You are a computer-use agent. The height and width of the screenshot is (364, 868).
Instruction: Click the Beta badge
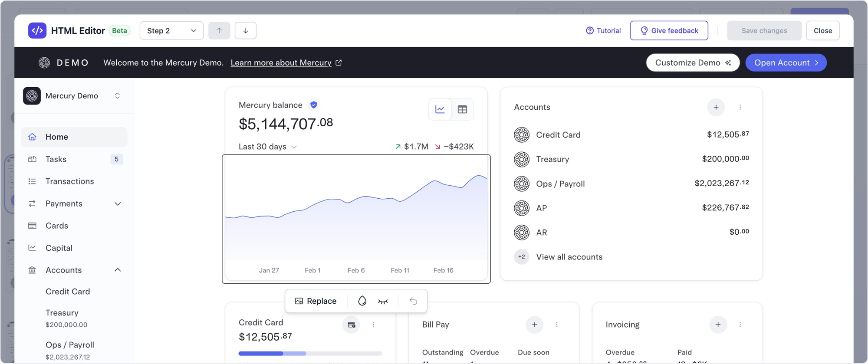[x=119, y=30]
